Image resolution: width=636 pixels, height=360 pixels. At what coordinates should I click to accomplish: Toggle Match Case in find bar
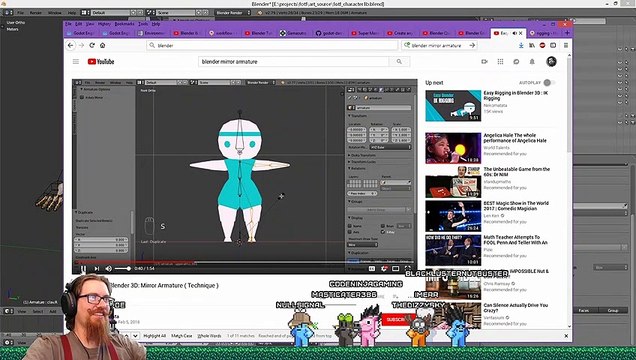181,336
